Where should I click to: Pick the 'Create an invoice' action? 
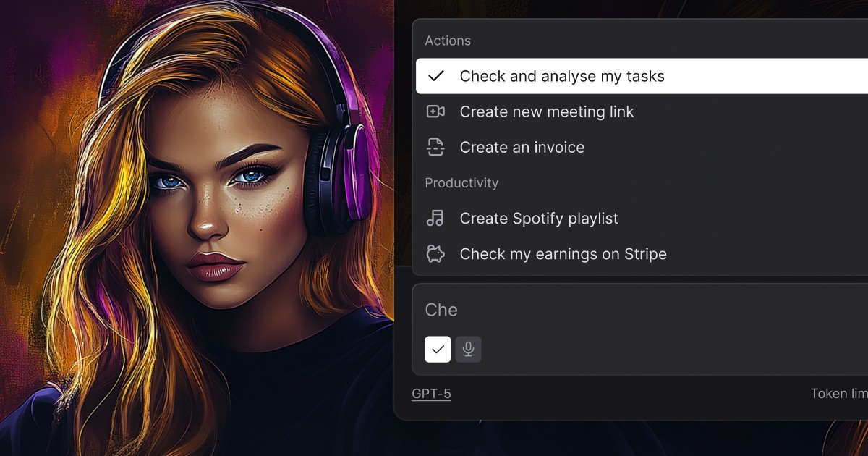click(522, 147)
